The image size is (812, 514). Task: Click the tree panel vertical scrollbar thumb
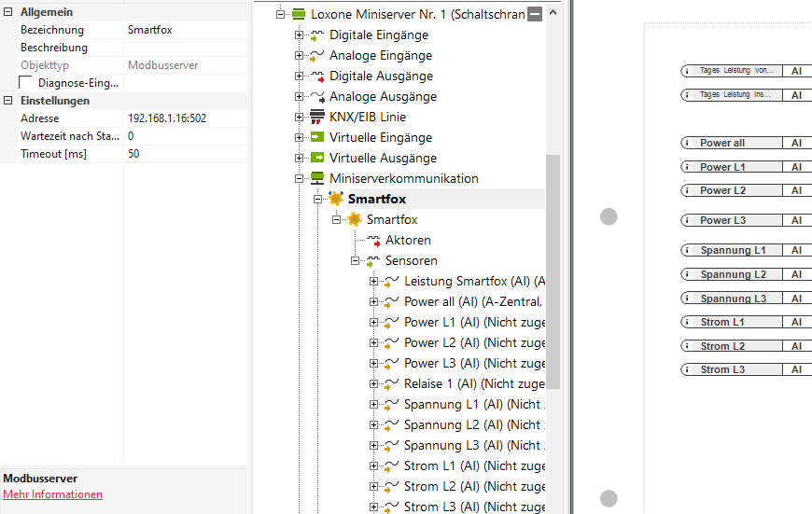(x=553, y=271)
